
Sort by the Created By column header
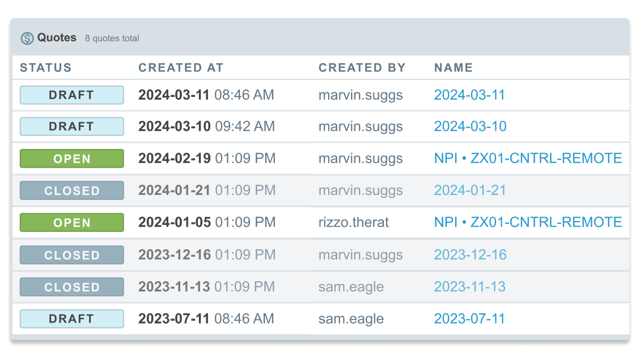pos(362,68)
